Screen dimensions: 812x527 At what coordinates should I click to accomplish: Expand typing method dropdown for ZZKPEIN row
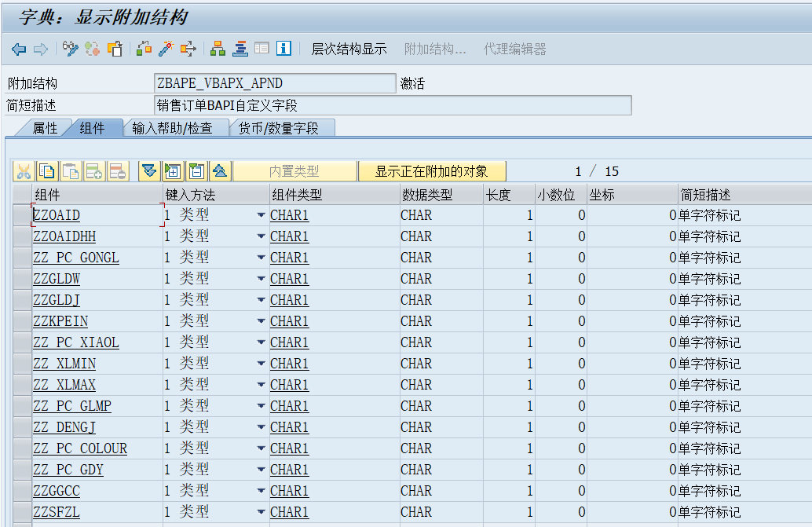261,321
